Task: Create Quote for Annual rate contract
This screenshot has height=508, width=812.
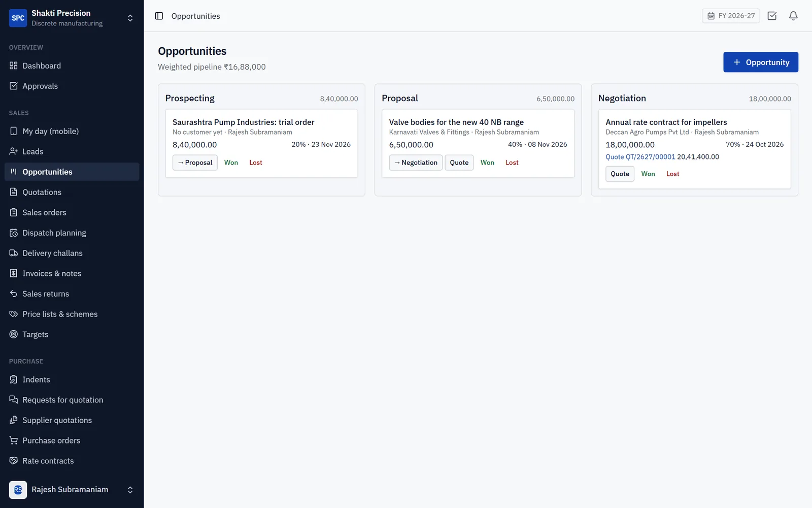Action: [620, 174]
